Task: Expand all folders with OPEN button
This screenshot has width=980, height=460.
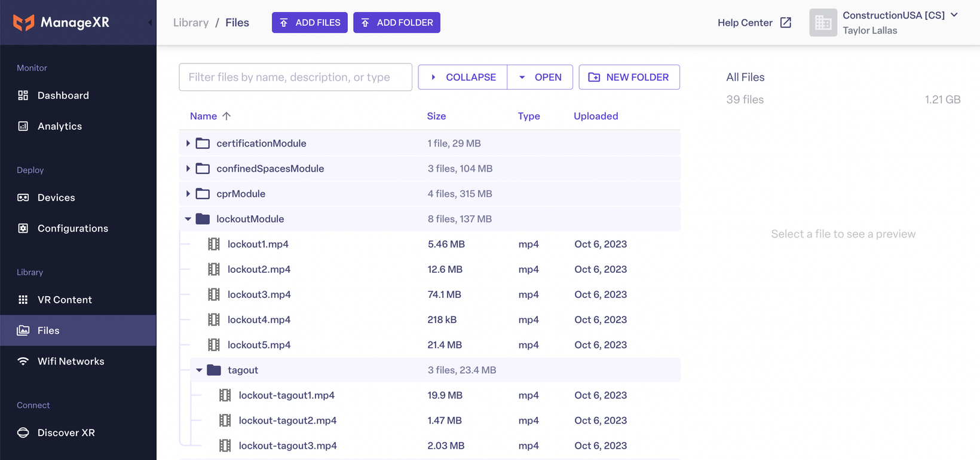Action: (x=540, y=77)
